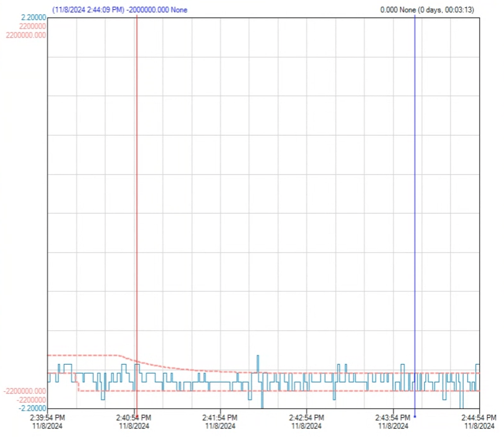This screenshot has width=504, height=437.
Task: Click the pink 2200000 upper axis label
Action: (32, 26)
